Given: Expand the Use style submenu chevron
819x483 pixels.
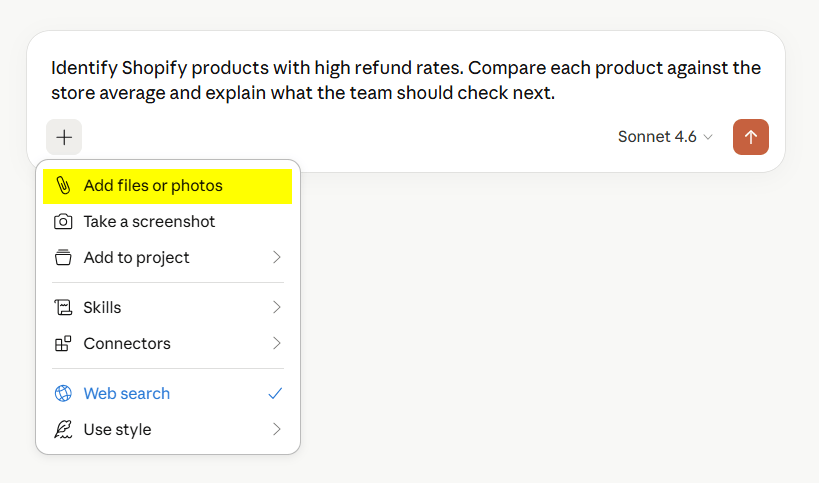Looking at the screenshot, I should coord(277,429).
